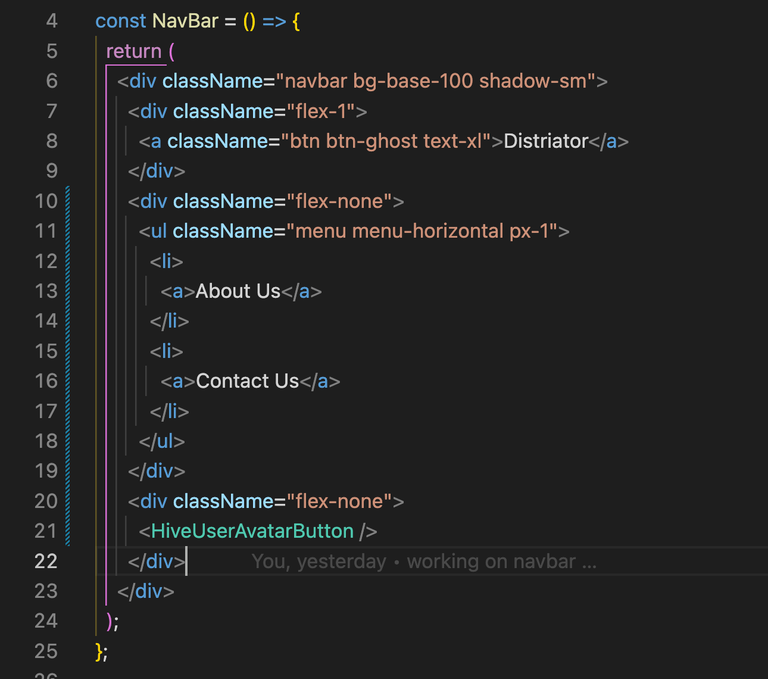Click the HiveUserAvatarButton component on line 21

[x=252, y=531]
